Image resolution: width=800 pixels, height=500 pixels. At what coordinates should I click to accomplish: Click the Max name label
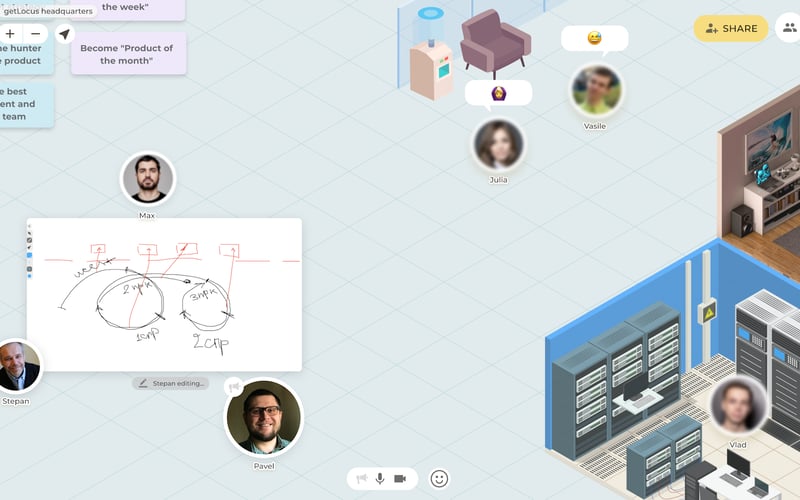(x=147, y=215)
